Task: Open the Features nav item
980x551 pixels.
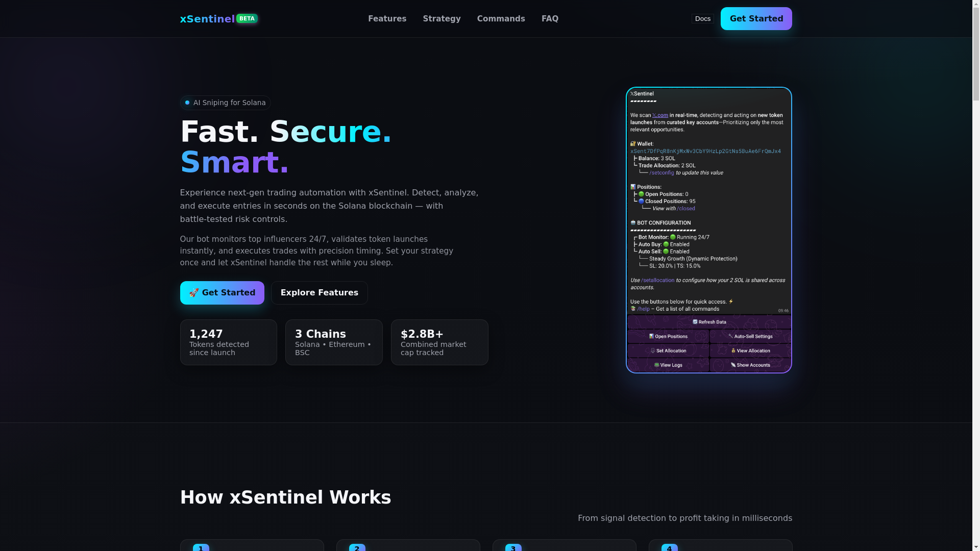Action: pyautogui.click(x=387, y=19)
